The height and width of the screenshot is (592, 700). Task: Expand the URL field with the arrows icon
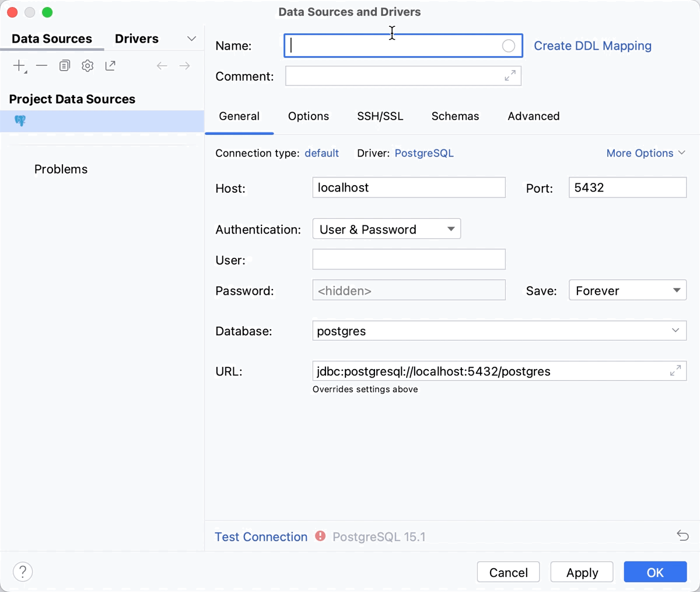[x=675, y=371]
